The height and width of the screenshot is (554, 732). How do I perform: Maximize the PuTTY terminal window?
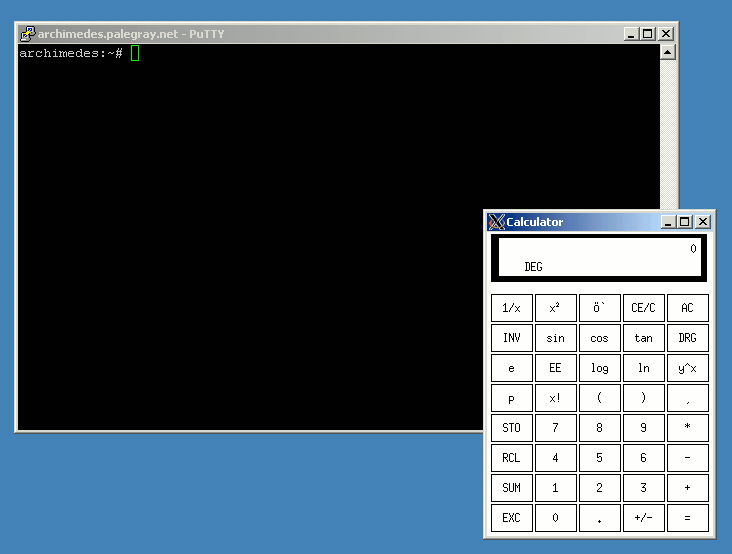point(648,33)
